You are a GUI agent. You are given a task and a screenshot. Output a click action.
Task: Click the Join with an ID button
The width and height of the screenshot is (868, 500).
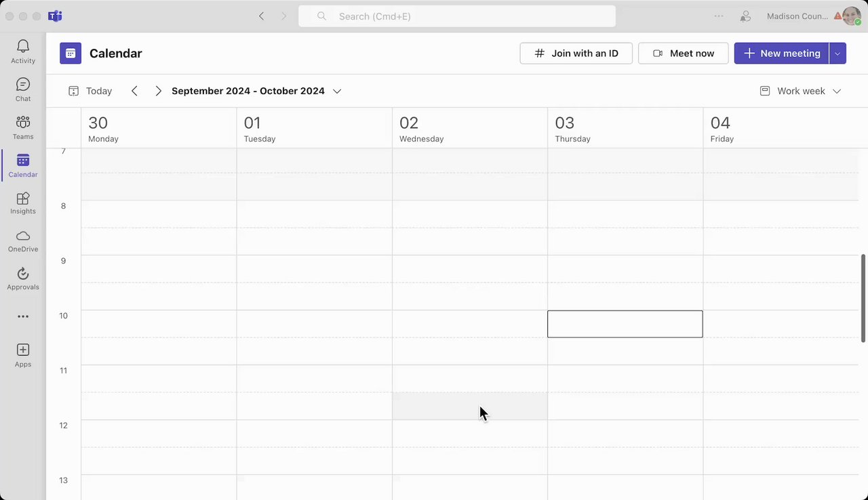pyautogui.click(x=576, y=54)
